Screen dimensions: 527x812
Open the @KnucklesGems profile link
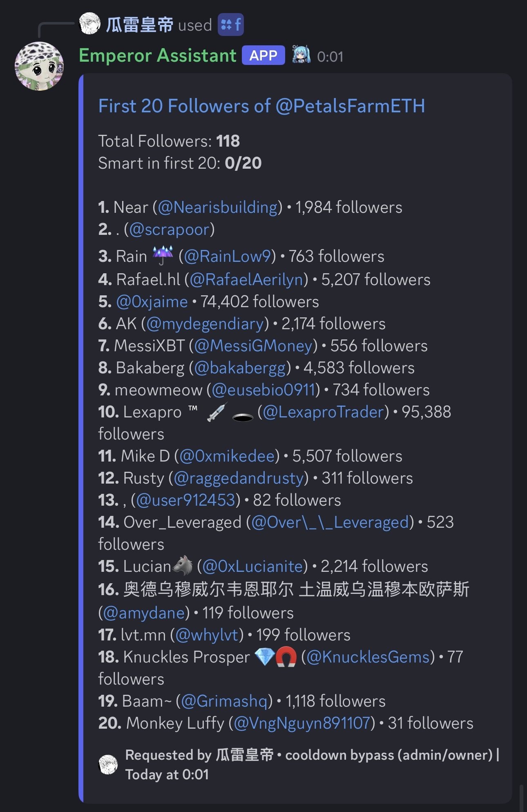pos(368,657)
